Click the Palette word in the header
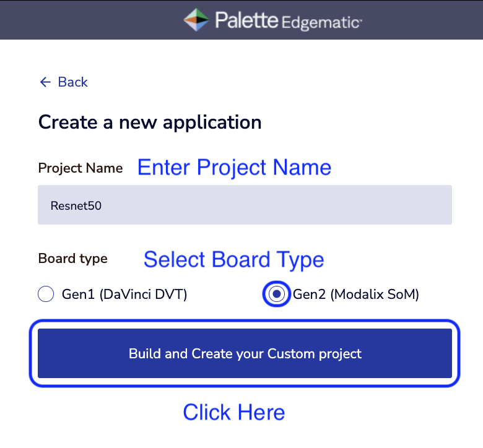 pyautogui.click(x=246, y=20)
